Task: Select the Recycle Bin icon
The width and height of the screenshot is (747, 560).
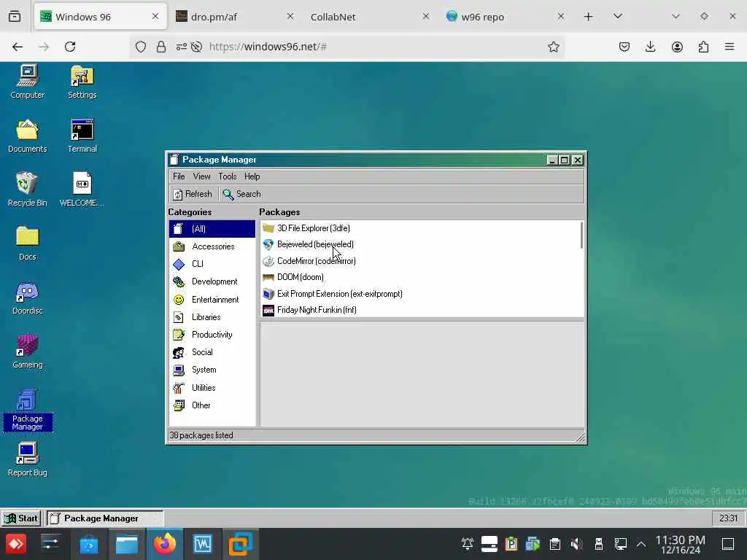Action: tap(27, 190)
